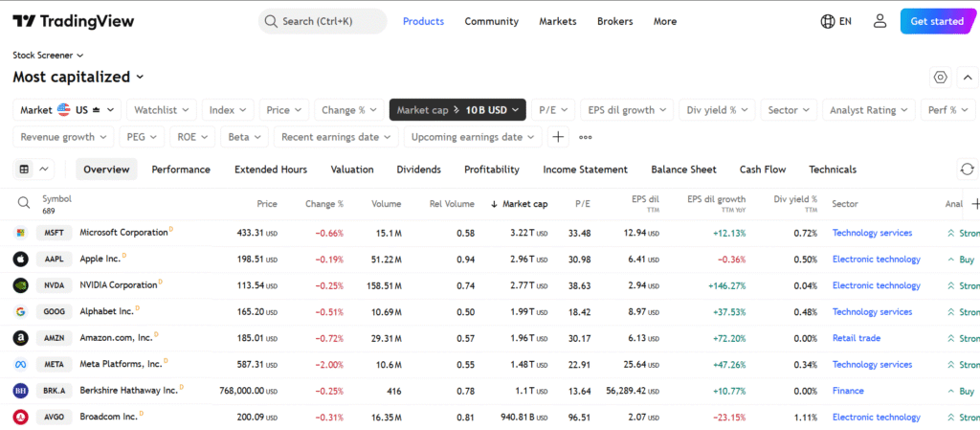Open Microsoft's Technology services sector link
This screenshot has height=430, width=980.
(x=872, y=233)
